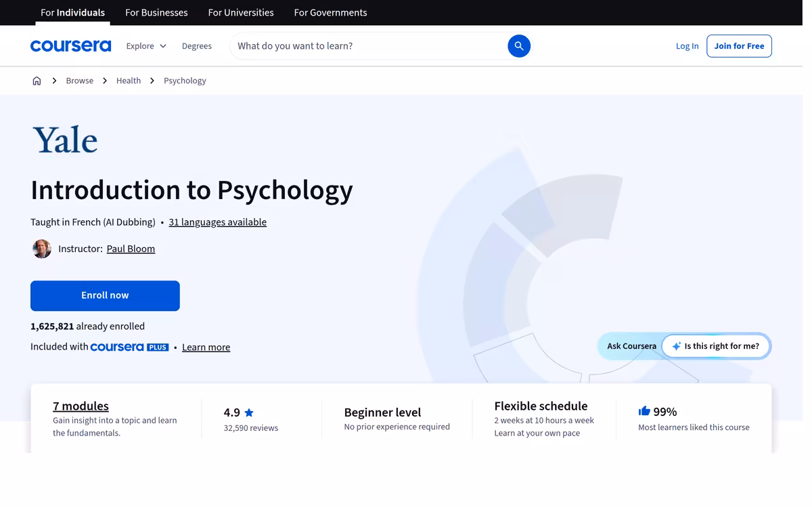Open the Health breadcrumb link
The width and height of the screenshot is (812, 508).
coord(129,81)
